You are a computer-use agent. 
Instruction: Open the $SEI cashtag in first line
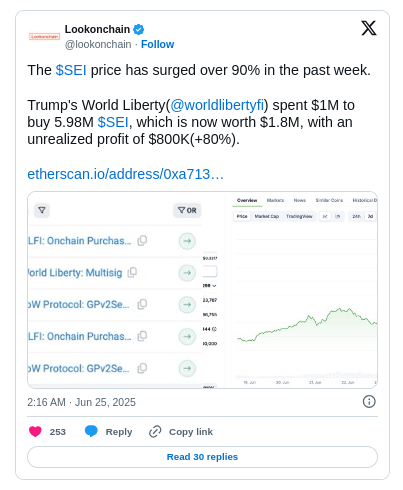coord(71,70)
